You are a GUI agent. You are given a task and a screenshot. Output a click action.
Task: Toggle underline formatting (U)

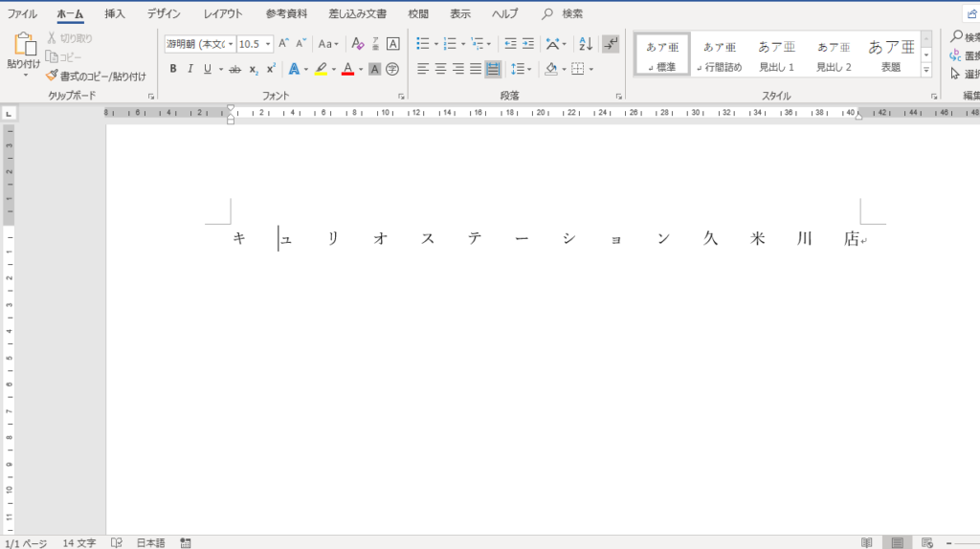208,69
